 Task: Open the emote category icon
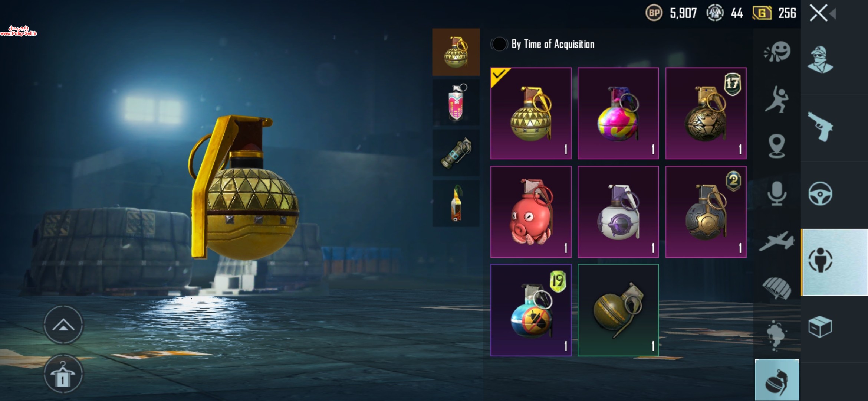tap(777, 52)
